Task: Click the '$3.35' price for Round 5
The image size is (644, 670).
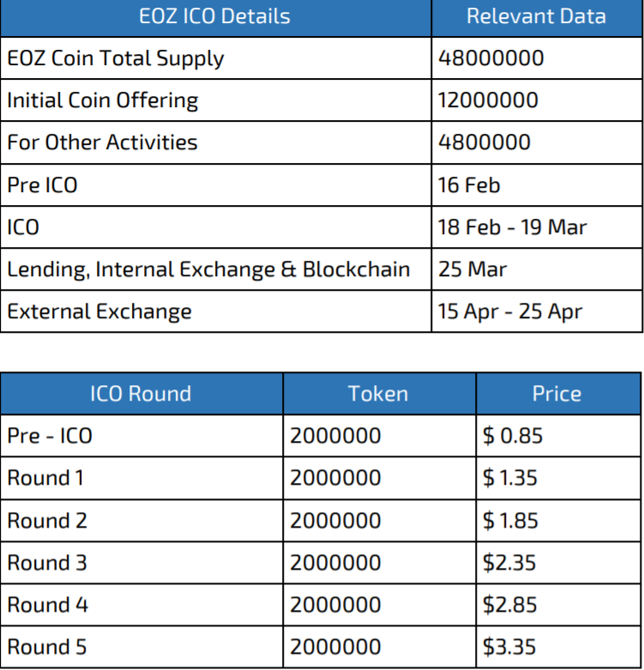Action: tap(510, 646)
